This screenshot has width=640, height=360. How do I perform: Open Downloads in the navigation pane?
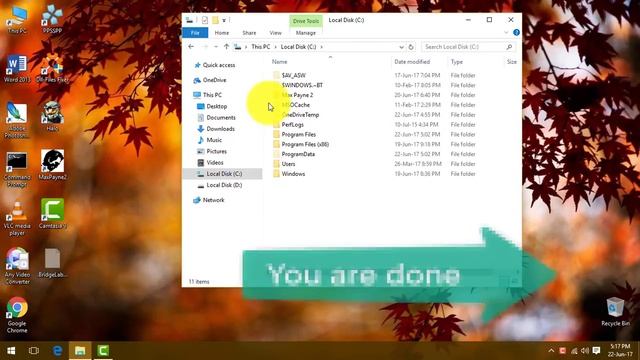(220, 129)
